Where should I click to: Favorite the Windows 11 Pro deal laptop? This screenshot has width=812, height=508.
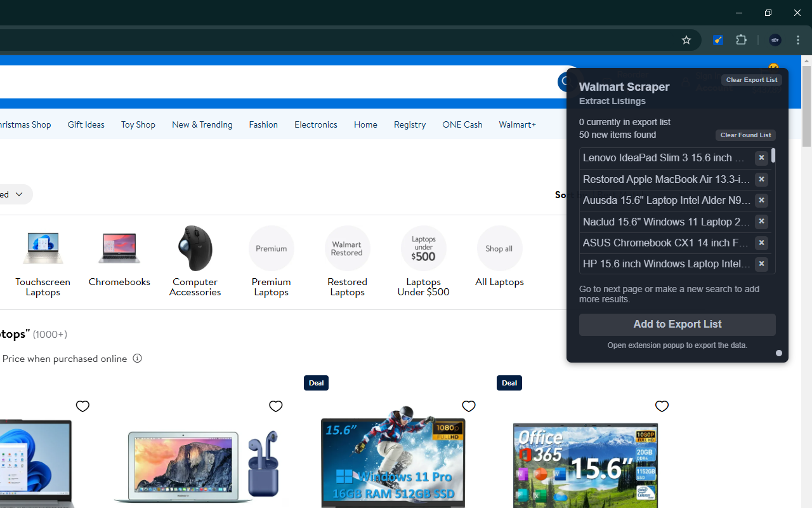(x=468, y=406)
